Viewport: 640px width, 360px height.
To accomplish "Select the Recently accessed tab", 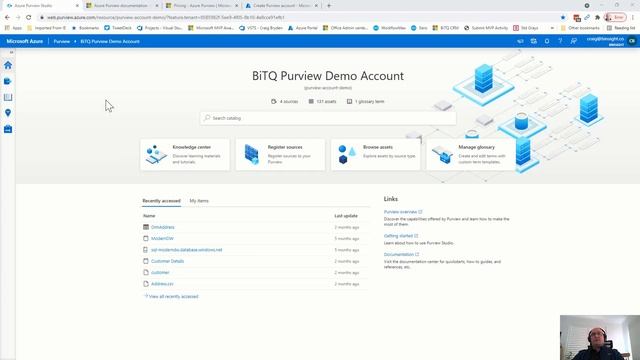I will click(161, 201).
